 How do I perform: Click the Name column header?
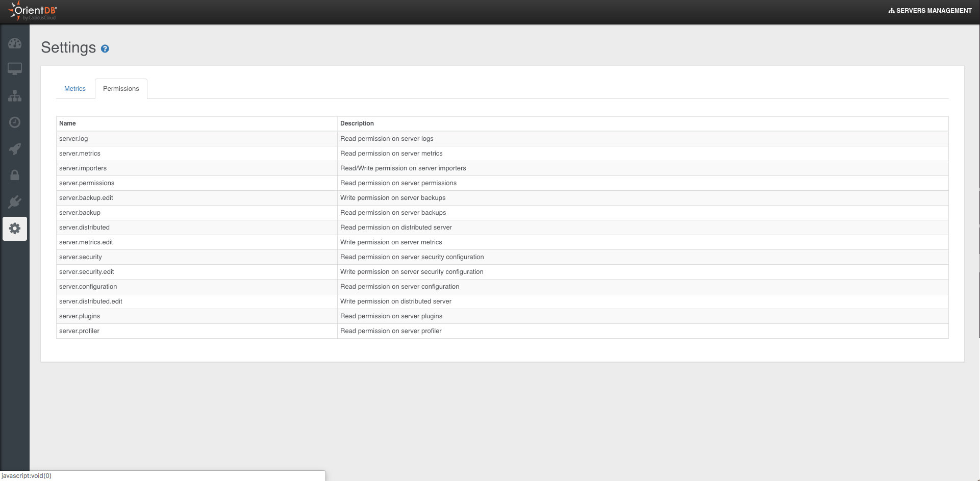(67, 123)
